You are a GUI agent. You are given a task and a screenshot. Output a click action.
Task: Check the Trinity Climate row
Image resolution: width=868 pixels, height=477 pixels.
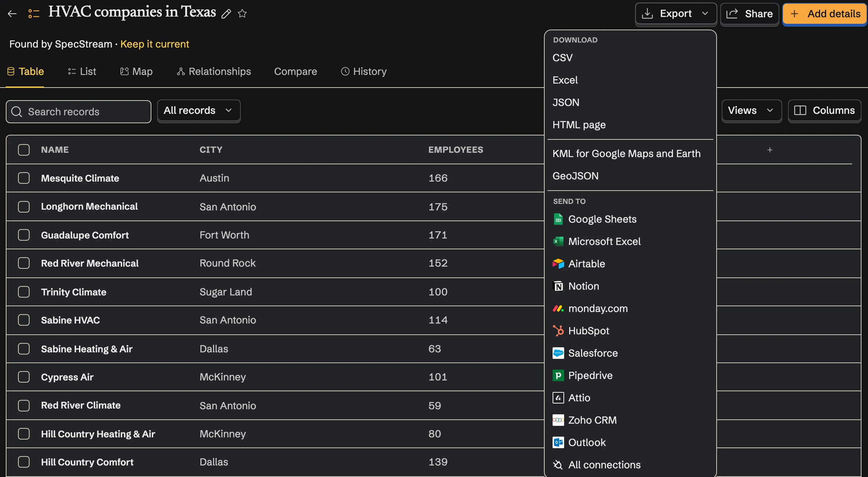pos(24,292)
